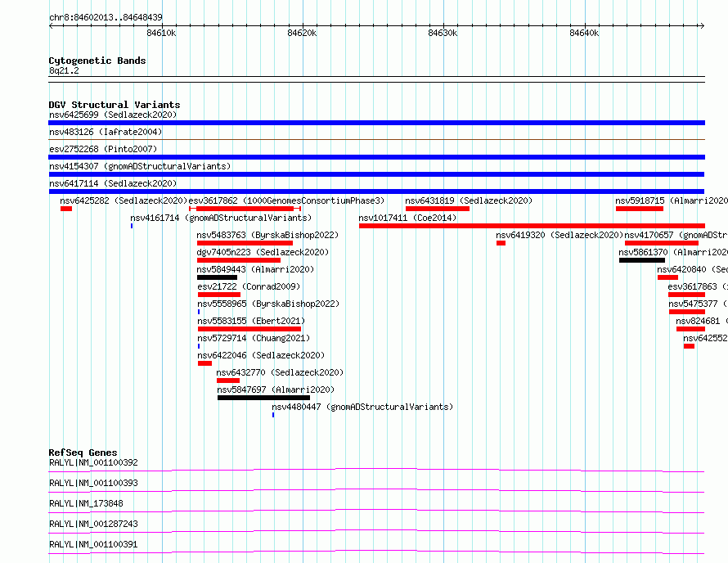
Task: Click the 84630k ruler position
Action: coord(443,33)
